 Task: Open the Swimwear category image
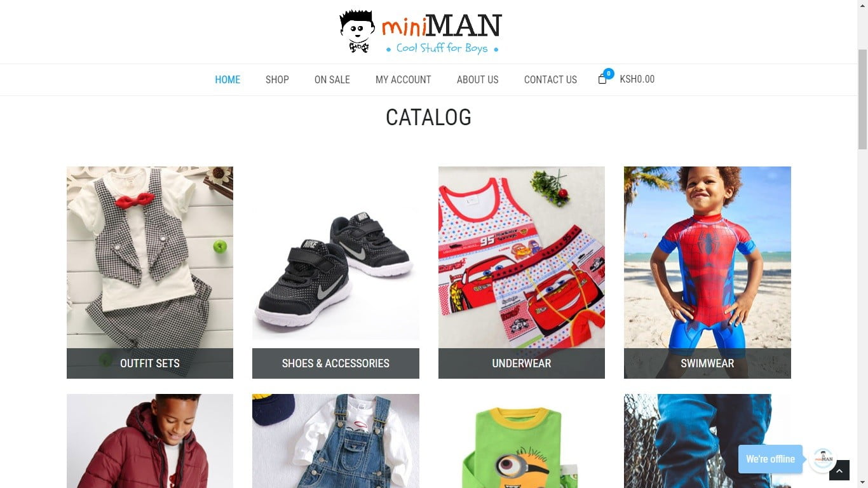pyautogui.click(x=707, y=257)
